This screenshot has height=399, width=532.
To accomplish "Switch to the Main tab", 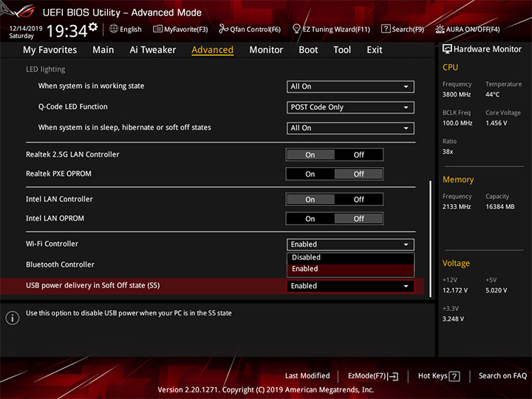I will pyautogui.click(x=103, y=50).
